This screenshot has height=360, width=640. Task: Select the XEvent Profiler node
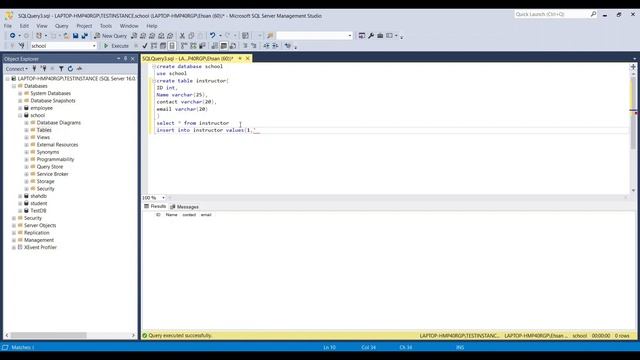pyautogui.click(x=40, y=248)
